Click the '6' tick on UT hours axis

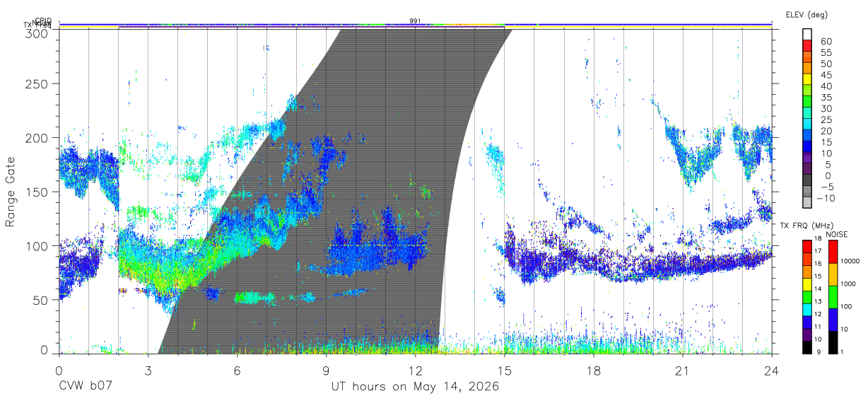coord(237,370)
